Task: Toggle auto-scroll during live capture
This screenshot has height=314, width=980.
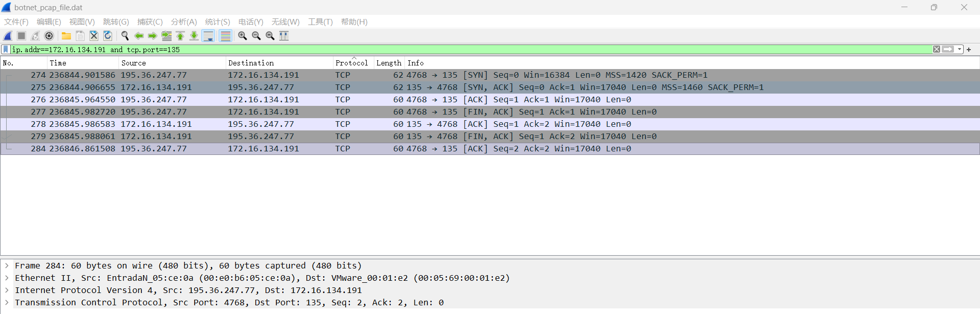Action: pyautogui.click(x=208, y=36)
